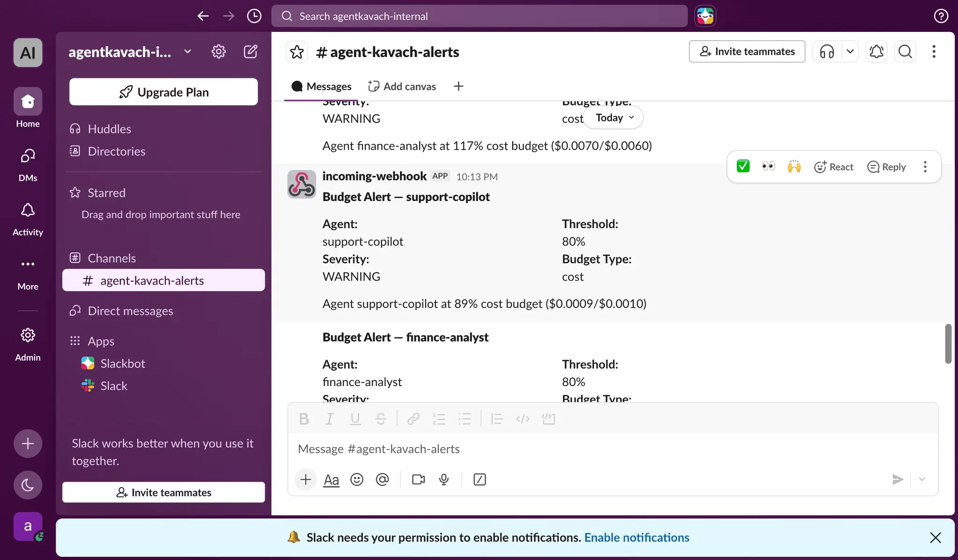This screenshot has width=958, height=560.
Task: Click the Enable notifications link
Action: (x=637, y=538)
